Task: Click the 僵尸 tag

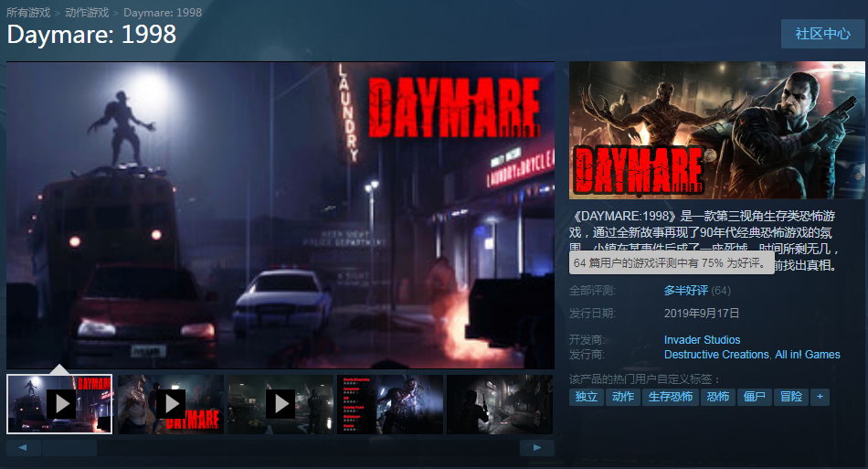Action: 754,397
